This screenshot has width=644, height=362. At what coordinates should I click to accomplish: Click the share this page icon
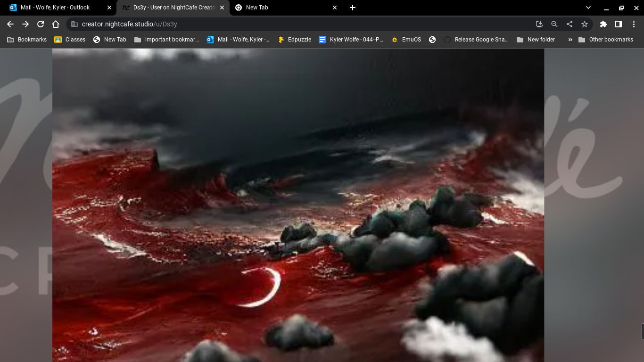tap(570, 24)
